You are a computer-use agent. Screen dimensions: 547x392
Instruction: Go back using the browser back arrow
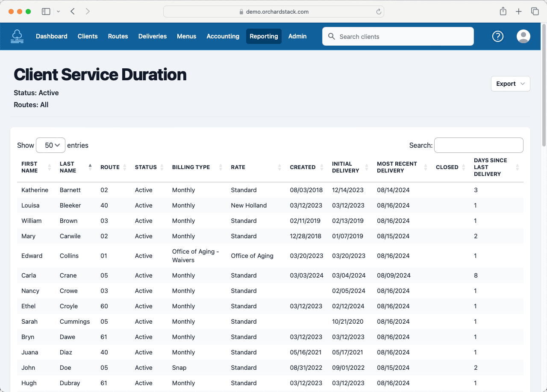(x=73, y=12)
